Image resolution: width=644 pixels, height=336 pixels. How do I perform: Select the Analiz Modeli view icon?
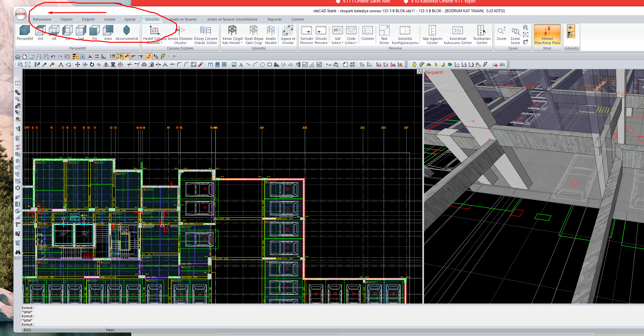click(x=271, y=31)
